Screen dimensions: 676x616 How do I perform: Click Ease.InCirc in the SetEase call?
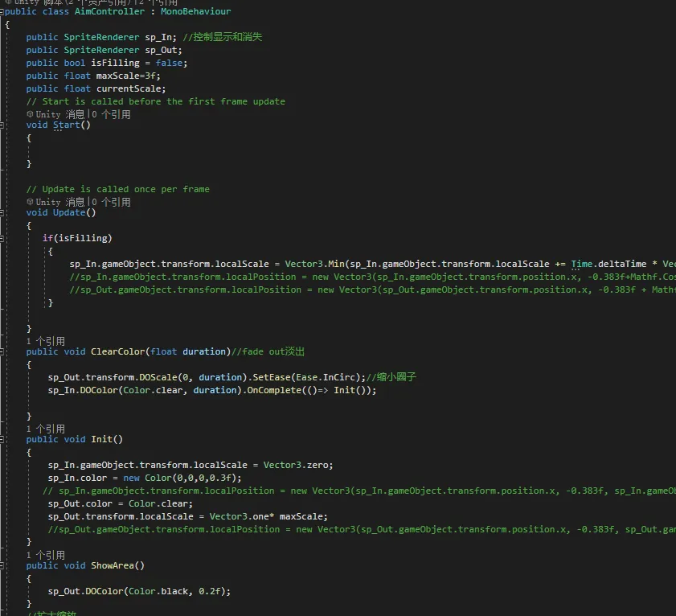tap(325, 377)
